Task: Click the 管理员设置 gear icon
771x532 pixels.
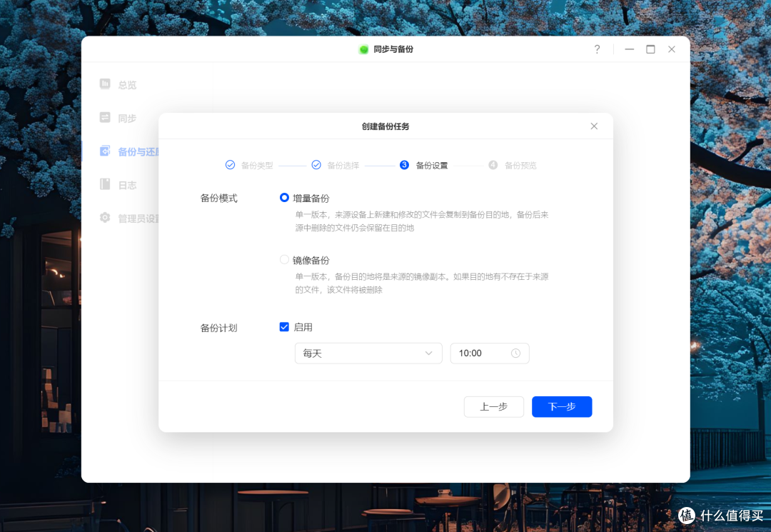Action: click(x=105, y=217)
